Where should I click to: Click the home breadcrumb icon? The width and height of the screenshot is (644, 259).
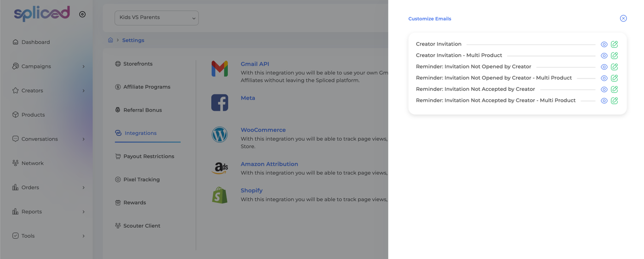point(110,40)
